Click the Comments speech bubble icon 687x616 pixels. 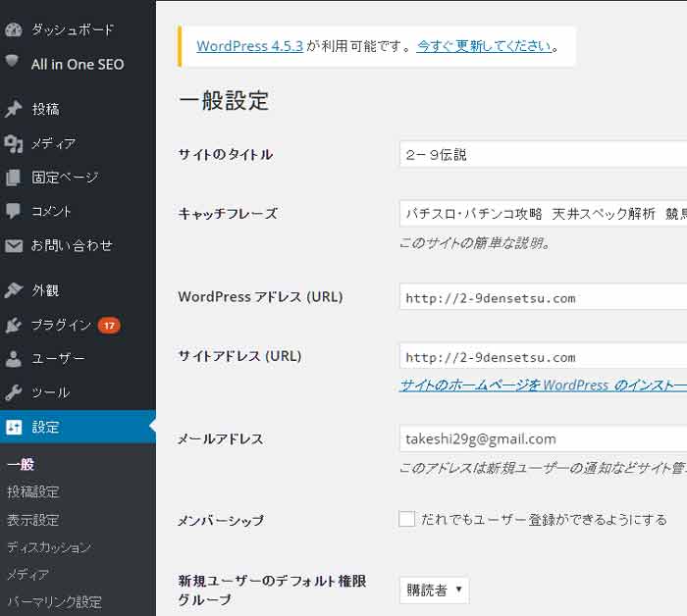pos(13,211)
